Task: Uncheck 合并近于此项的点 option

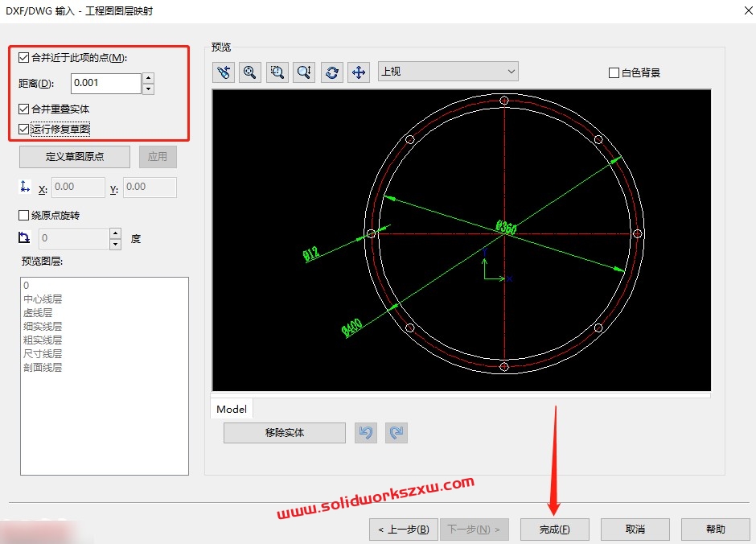Action: click(x=23, y=57)
